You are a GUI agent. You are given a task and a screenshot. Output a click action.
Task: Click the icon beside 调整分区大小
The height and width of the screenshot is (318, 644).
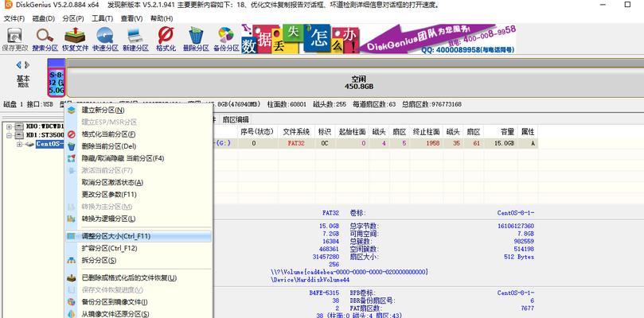(x=72, y=236)
